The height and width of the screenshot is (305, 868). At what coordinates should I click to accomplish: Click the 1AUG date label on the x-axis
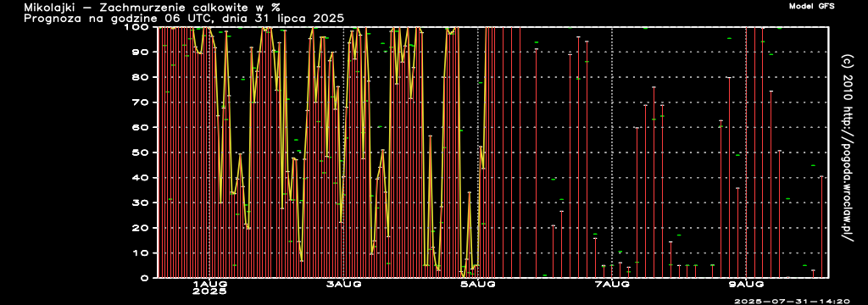209,285
